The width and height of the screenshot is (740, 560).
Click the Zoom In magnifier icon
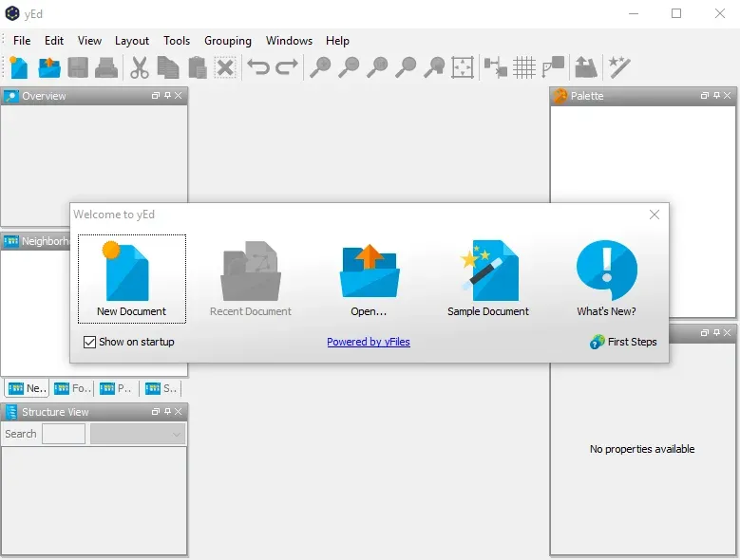pyautogui.click(x=320, y=67)
